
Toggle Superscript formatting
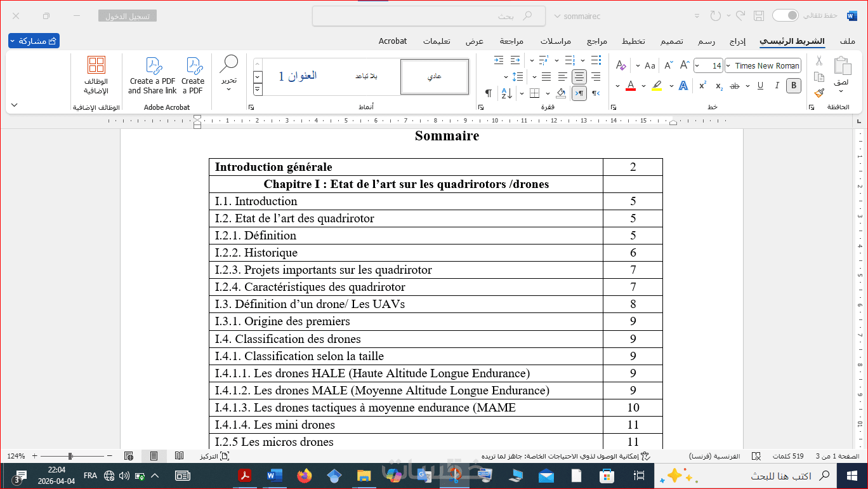702,86
